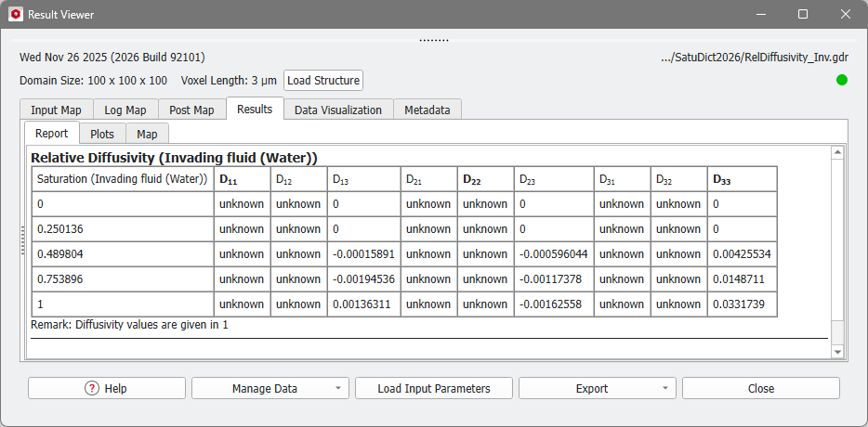Click the scroll down arrow in report
Image resolution: width=868 pixels, height=427 pixels.
[837, 352]
